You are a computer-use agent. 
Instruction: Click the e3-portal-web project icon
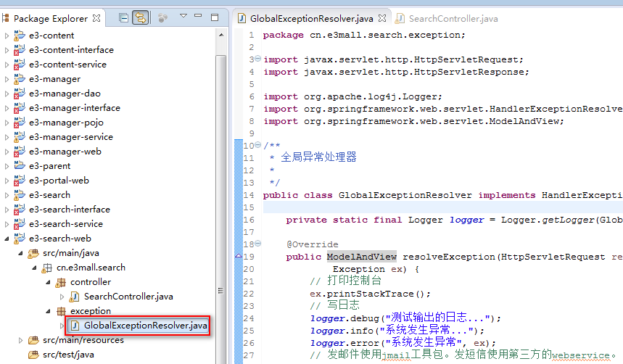pyautogui.click(x=20, y=181)
